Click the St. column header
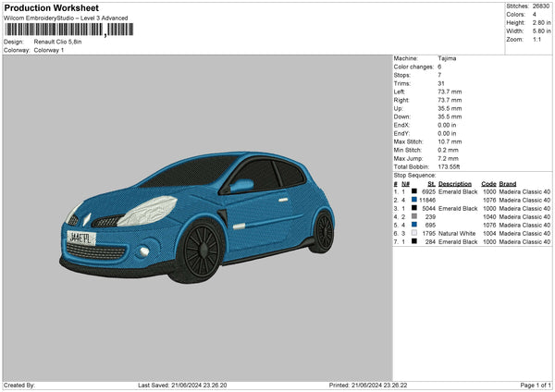The height and width of the screenshot is (392, 555). tap(431, 183)
